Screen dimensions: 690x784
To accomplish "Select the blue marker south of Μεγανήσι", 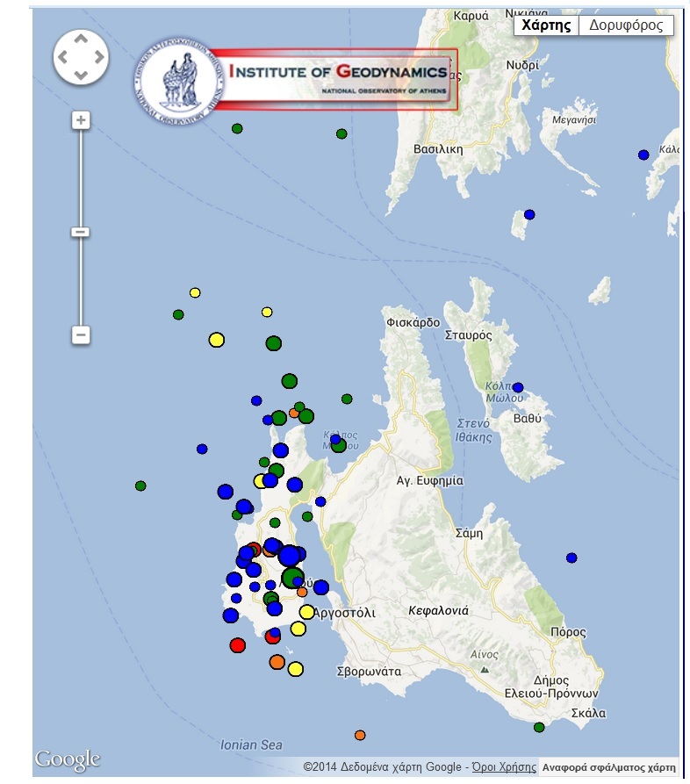I will (529, 214).
